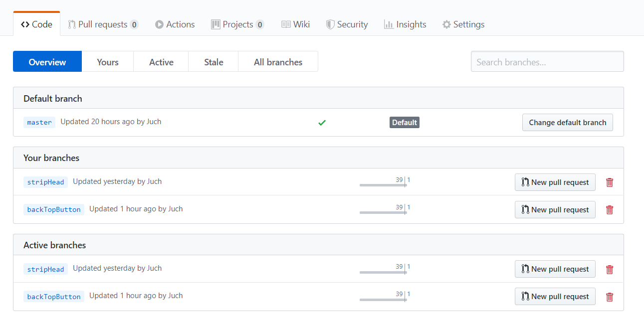Click ahead/behind bar of stripHead in Your branches

tap(384, 184)
